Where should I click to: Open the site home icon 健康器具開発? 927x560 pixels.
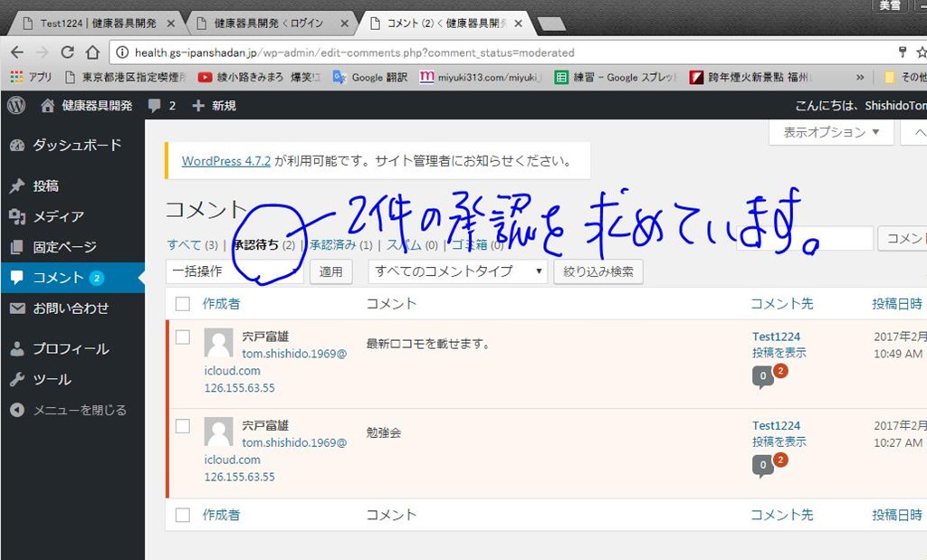[x=48, y=106]
